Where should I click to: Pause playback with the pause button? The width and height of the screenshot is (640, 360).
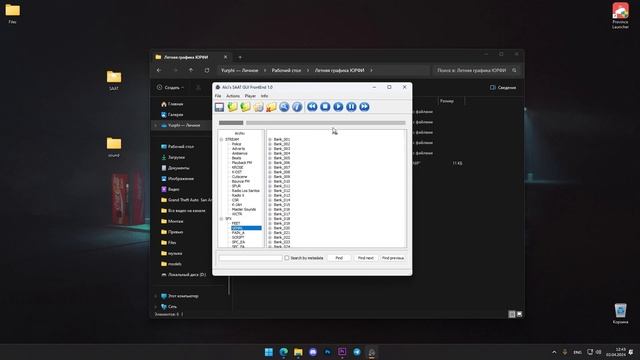click(351, 107)
